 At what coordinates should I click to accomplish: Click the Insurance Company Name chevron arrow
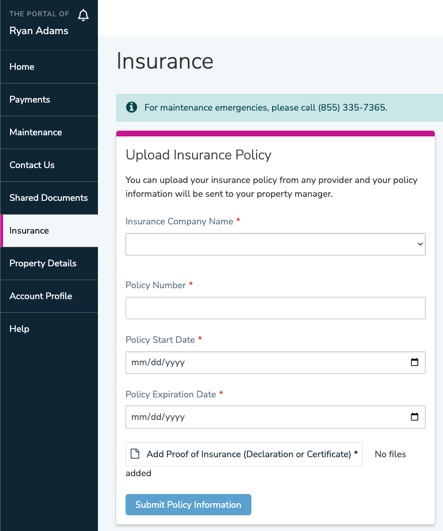coord(420,244)
